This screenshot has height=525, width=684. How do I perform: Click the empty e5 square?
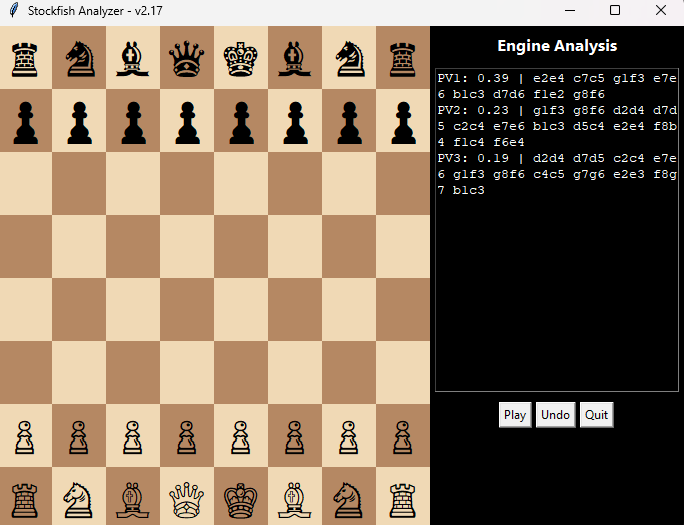241,246
